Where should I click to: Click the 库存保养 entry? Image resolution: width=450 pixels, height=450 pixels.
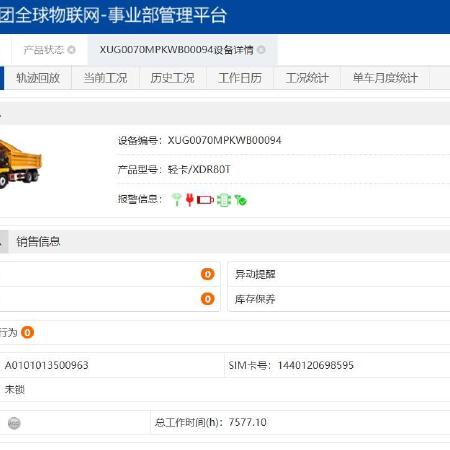click(x=255, y=299)
